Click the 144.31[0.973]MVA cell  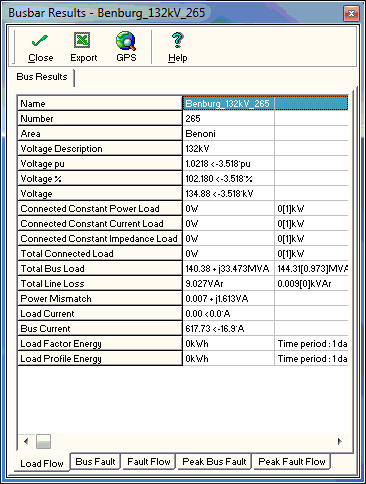312,268
